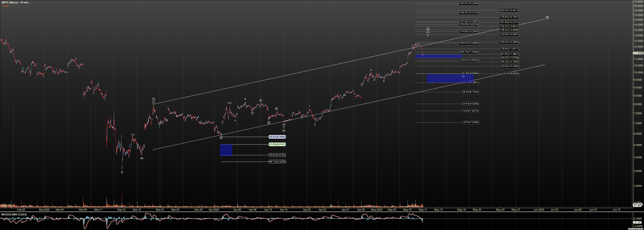The width and height of the screenshot is (644, 230).
Task: Click the MACD(C,EMA,12,26,9) study label
Action: click(x=14, y=215)
